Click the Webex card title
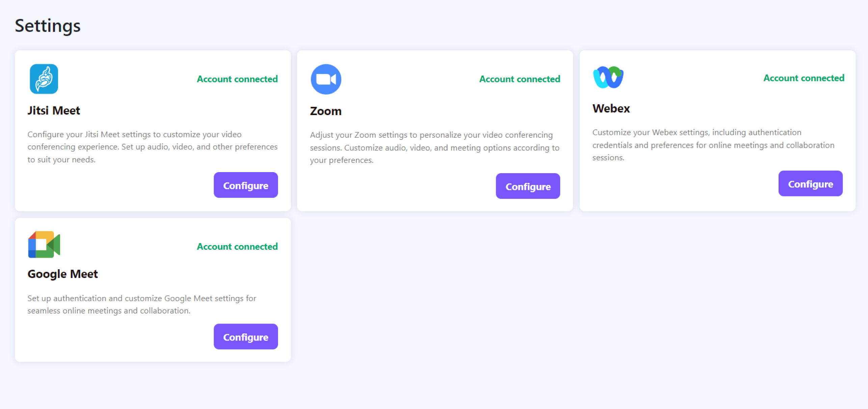 click(x=611, y=108)
